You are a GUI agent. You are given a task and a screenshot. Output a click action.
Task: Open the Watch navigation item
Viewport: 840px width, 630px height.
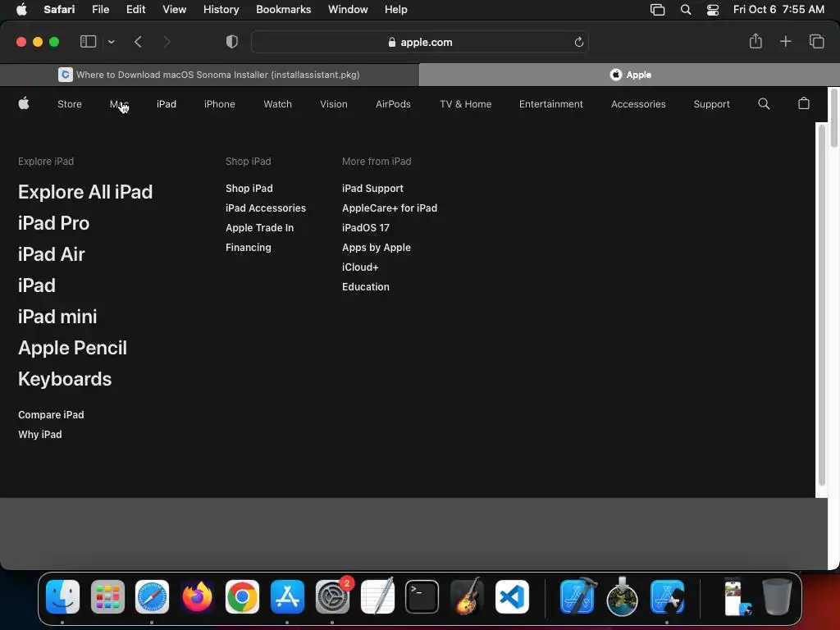[x=277, y=104]
